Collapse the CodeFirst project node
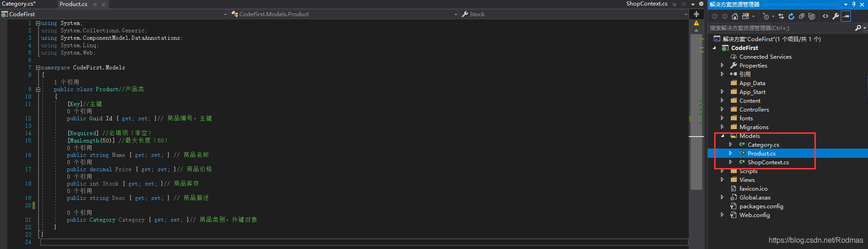This screenshot has height=249, width=868. point(715,48)
